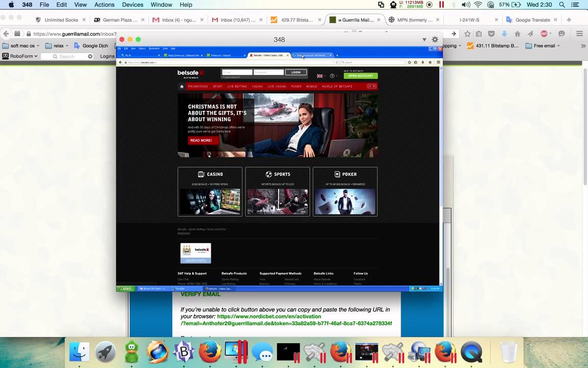Open the History menu in inner Firefox
Screen dimensions: 588x368
pos(142,49)
